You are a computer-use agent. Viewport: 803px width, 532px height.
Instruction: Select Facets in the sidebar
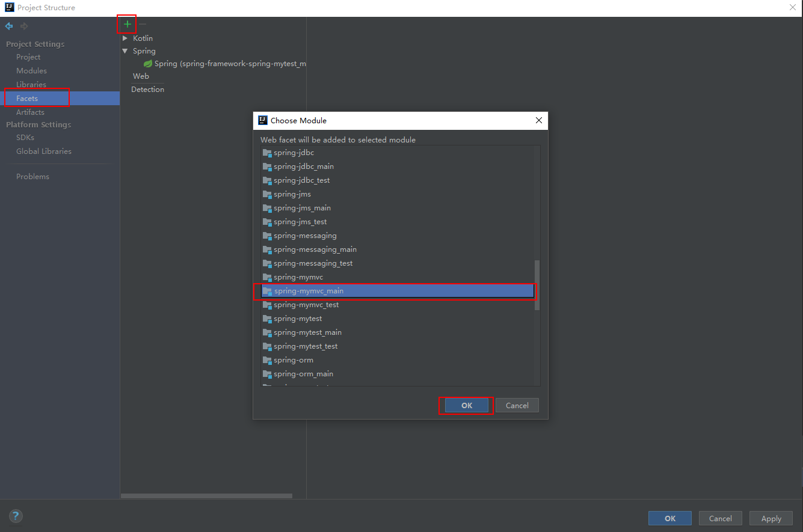[x=60, y=99]
